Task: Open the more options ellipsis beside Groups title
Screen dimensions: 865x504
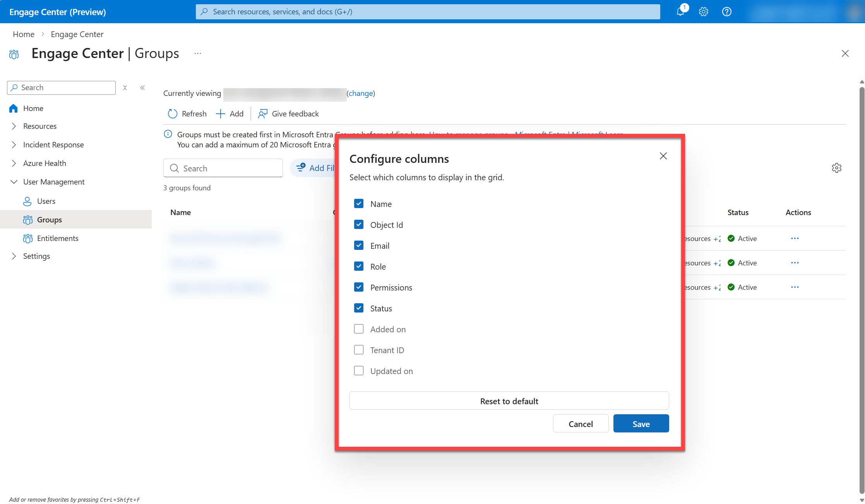Action: 198,53
